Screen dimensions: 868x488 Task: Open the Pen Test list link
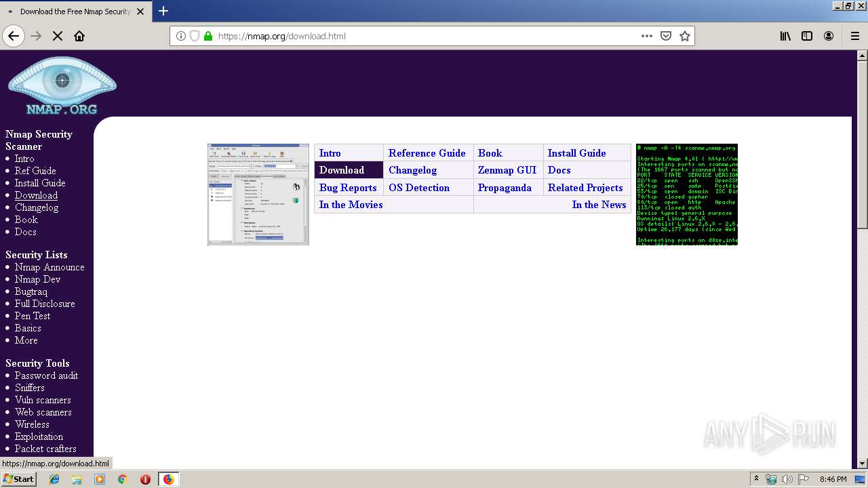pos(33,316)
